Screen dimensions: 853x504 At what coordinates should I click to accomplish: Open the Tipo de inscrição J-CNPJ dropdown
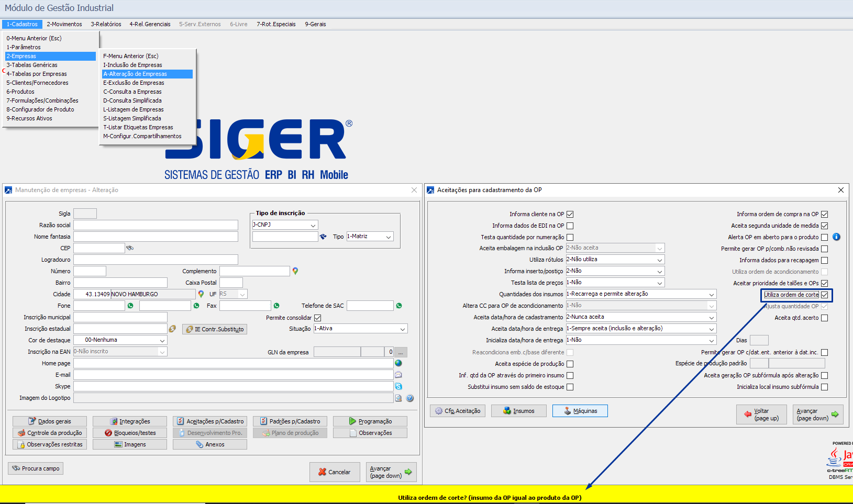(285, 225)
